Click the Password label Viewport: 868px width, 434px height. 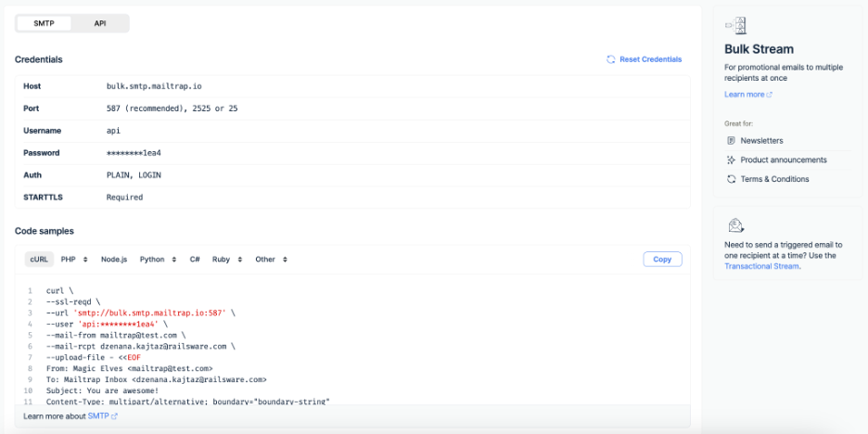[x=42, y=153]
